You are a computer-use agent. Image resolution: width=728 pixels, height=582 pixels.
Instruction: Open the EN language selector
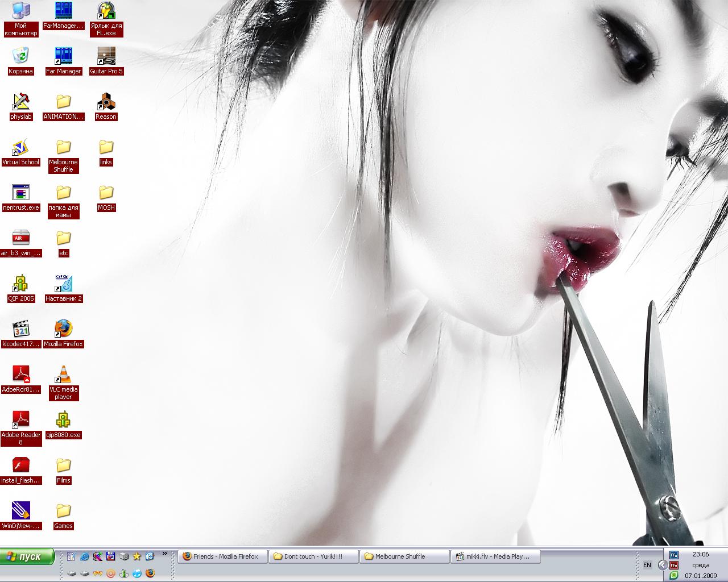pos(647,565)
